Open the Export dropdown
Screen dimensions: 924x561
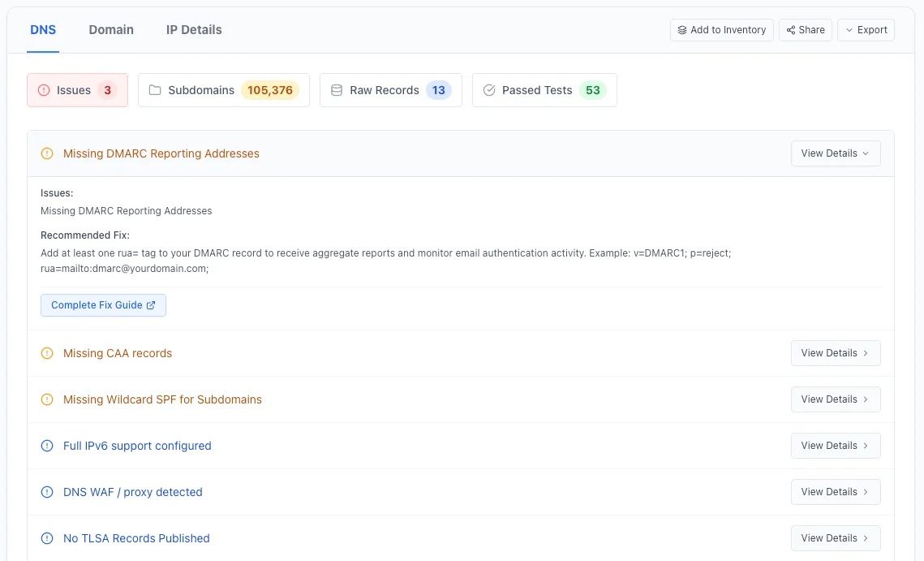(x=866, y=30)
